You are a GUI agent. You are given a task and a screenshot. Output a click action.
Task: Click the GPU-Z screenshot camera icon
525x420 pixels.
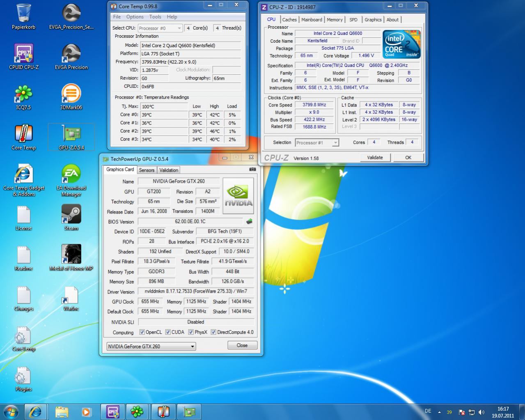coord(252,169)
